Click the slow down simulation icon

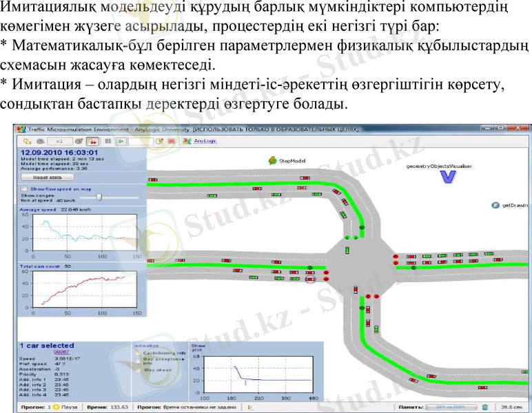(41, 141)
